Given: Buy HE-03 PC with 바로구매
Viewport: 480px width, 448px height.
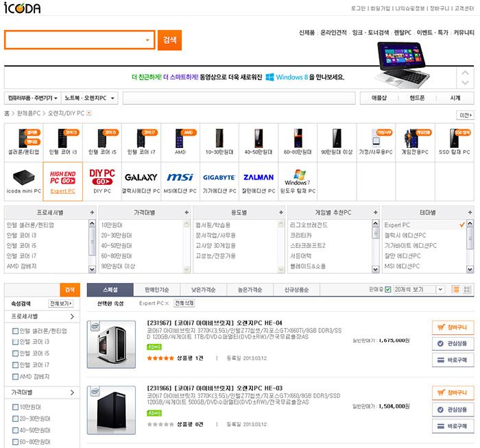Looking at the screenshot, I should [x=453, y=426].
